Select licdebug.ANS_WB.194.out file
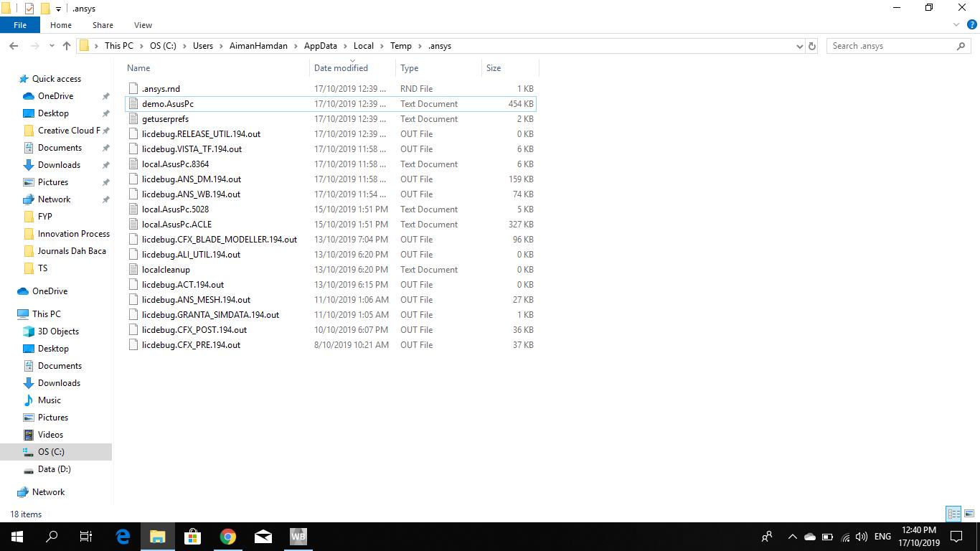980x551 pixels. pyautogui.click(x=191, y=194)
